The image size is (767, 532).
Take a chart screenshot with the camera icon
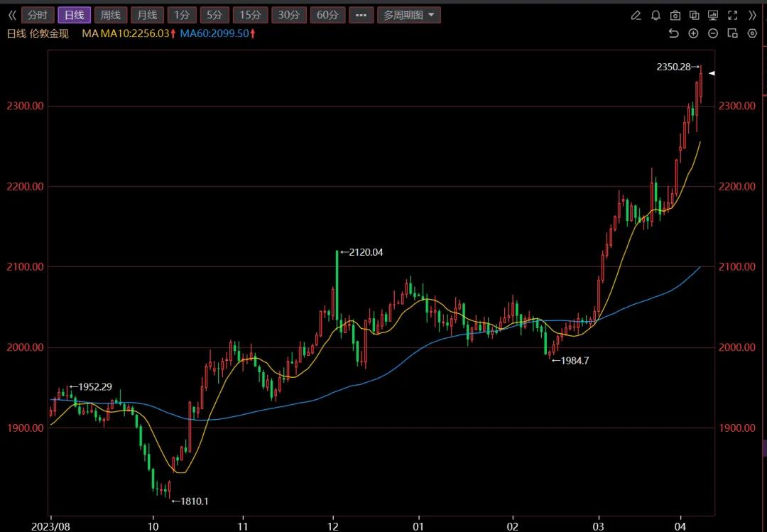click(x=675, y=15)
